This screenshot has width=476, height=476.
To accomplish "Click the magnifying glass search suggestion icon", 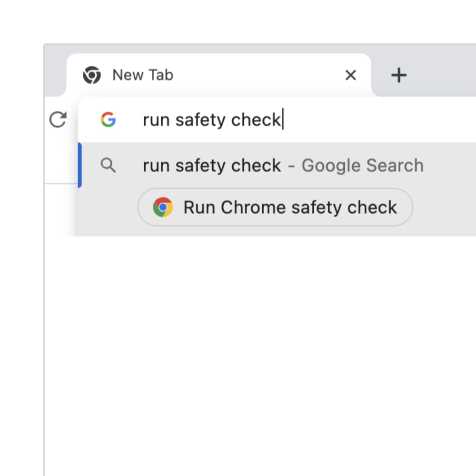I will 109,165.
